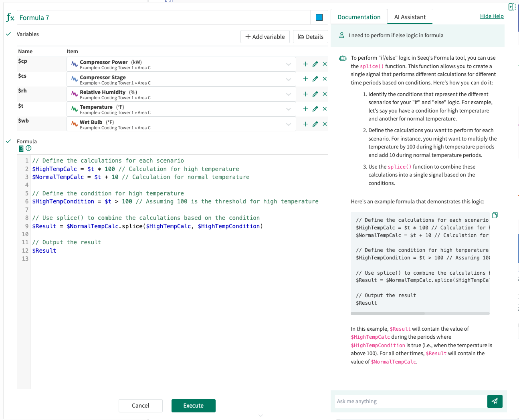Click the Hide Help link
The width and height of the screenshot is (519, 420).
(x=492, y=16)
